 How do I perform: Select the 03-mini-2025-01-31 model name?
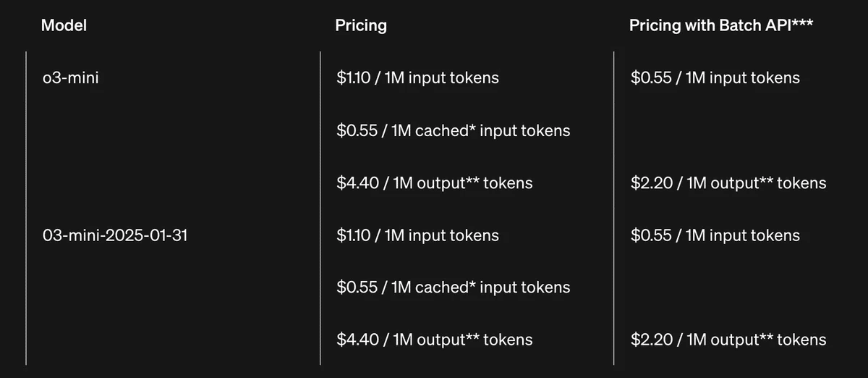(116, 235)
